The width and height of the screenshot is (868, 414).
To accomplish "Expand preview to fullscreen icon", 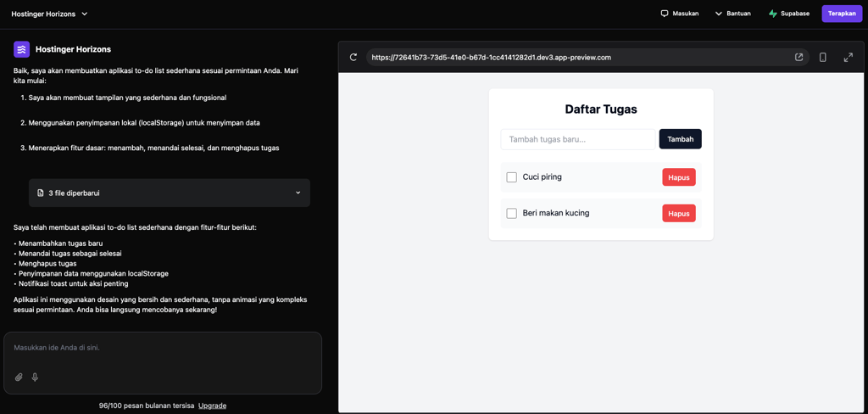I will pyautogui.click(x=848, y=57).
